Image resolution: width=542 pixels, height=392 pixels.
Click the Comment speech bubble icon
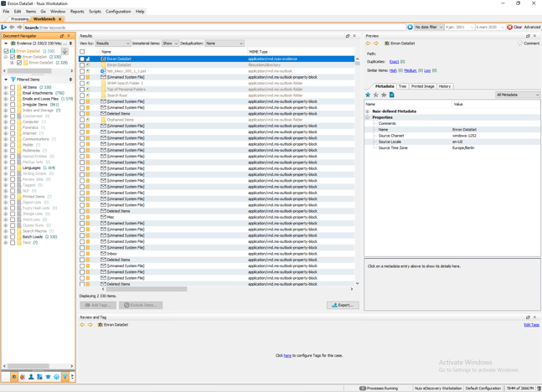click(x=520, y=44)
